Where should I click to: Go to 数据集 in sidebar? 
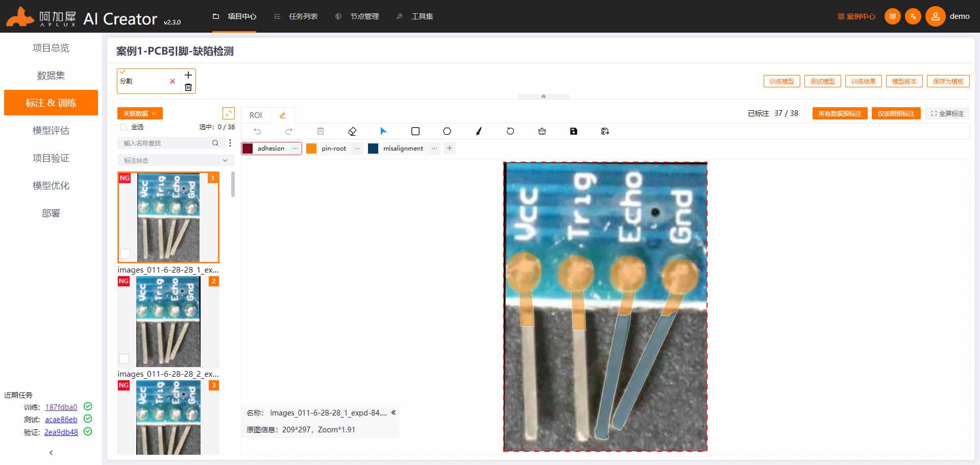coord(51,76)
